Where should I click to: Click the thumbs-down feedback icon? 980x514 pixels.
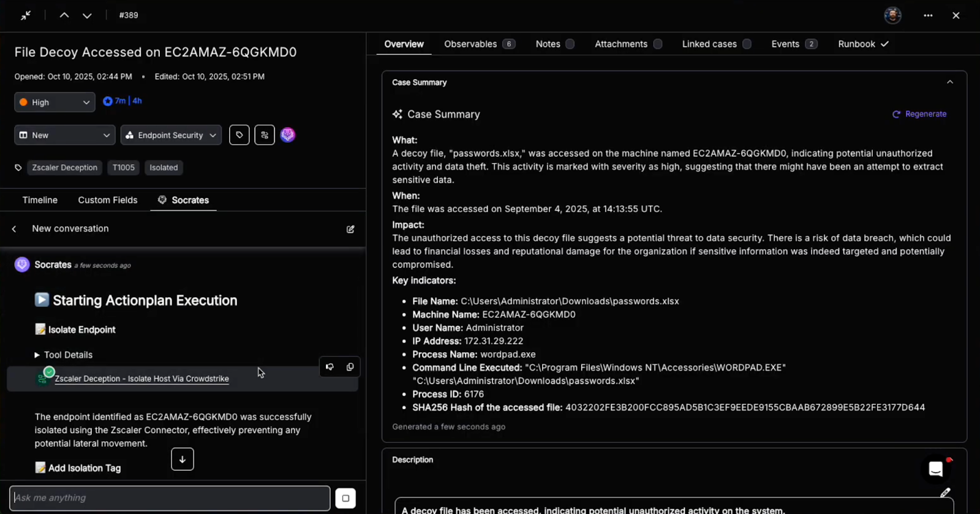coord(330,367)
